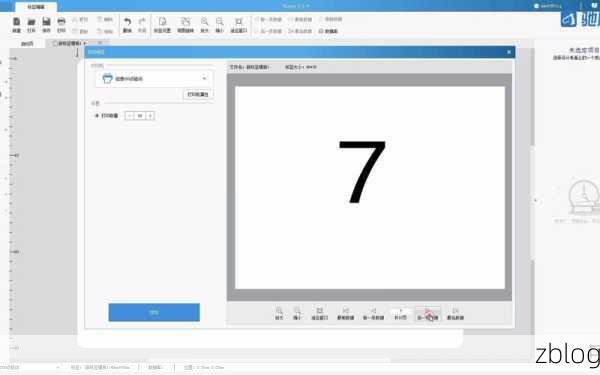Switch to the label template document tab
The height and width of the screenshot is (375, 600).
pyautogui.click(x=68, y=43)
